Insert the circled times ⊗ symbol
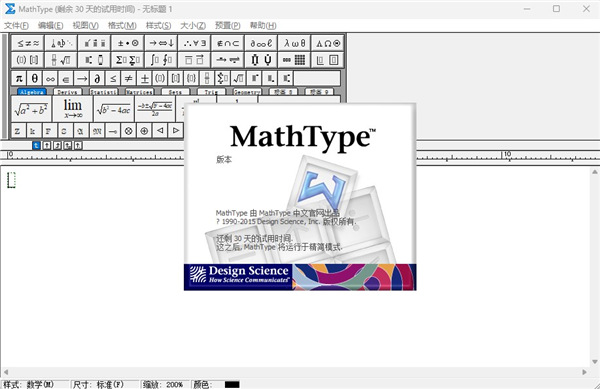This screenshot has width=600, height=389. pyautogui.click(x=129, y=131)
